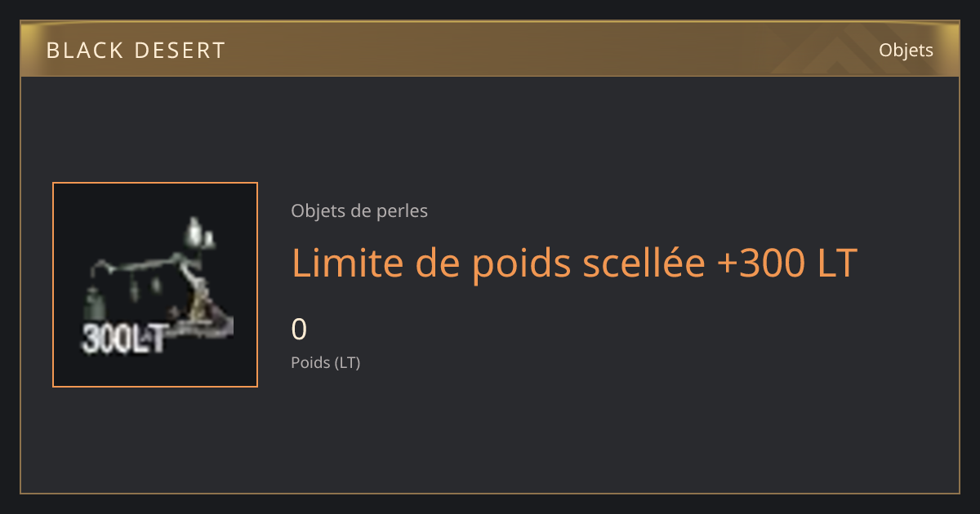This screenshot has width=980, height=514.
Task: Open the Objets section link
Action: [906, 50]
